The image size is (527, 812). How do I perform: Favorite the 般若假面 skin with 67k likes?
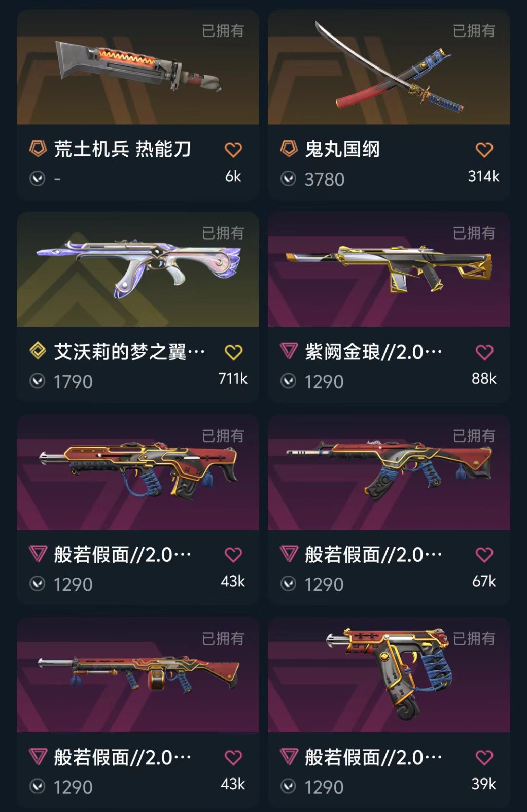pyautogui.click(x=484, y=555)
